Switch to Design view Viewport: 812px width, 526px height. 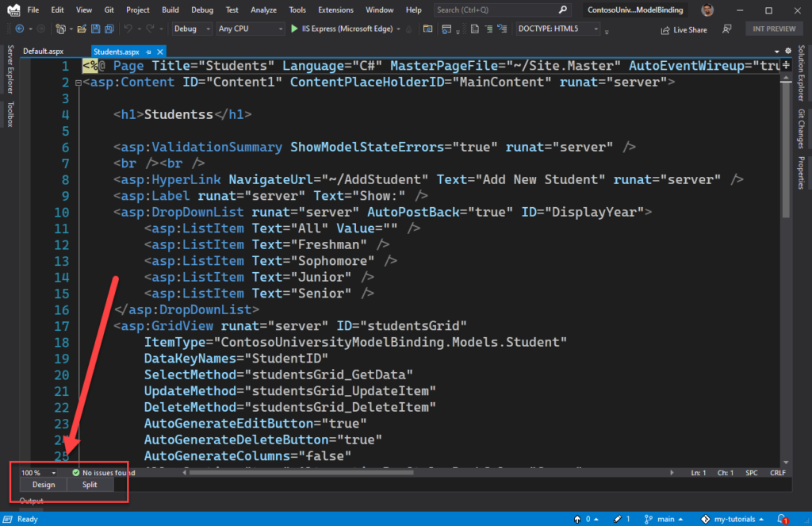[x=43, y=484]
